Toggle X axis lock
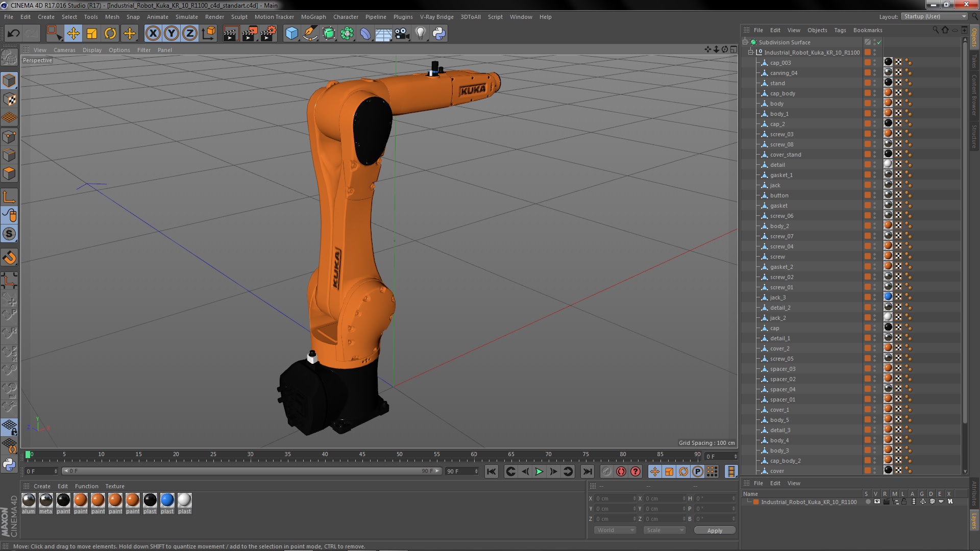980x551 pixels. tap(153, 34)
